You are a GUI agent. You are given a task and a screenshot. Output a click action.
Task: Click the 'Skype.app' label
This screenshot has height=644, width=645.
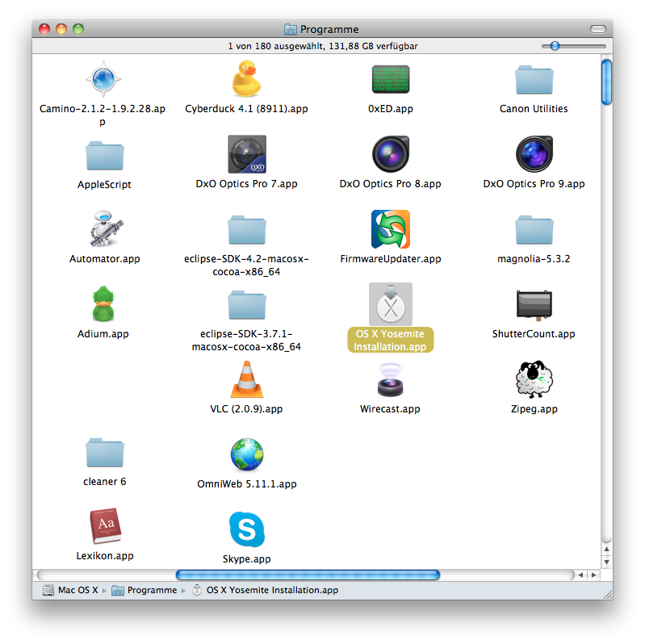(247, 559)
